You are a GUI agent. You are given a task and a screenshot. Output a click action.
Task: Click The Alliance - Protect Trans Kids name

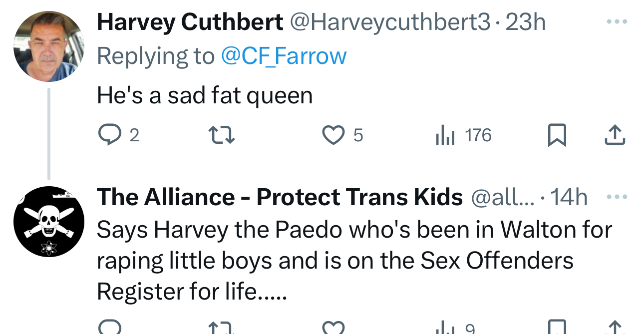click(280, 197)
